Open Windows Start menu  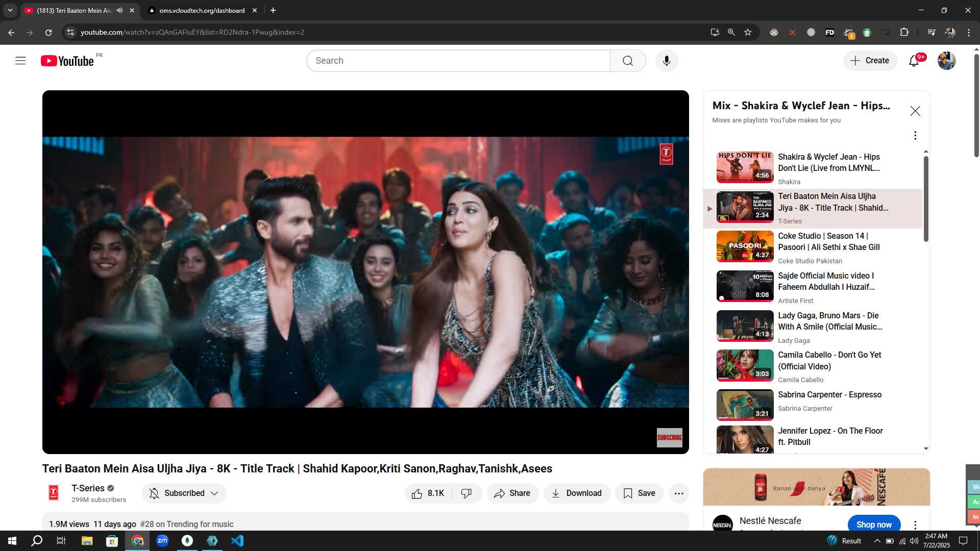pos(12,541)
